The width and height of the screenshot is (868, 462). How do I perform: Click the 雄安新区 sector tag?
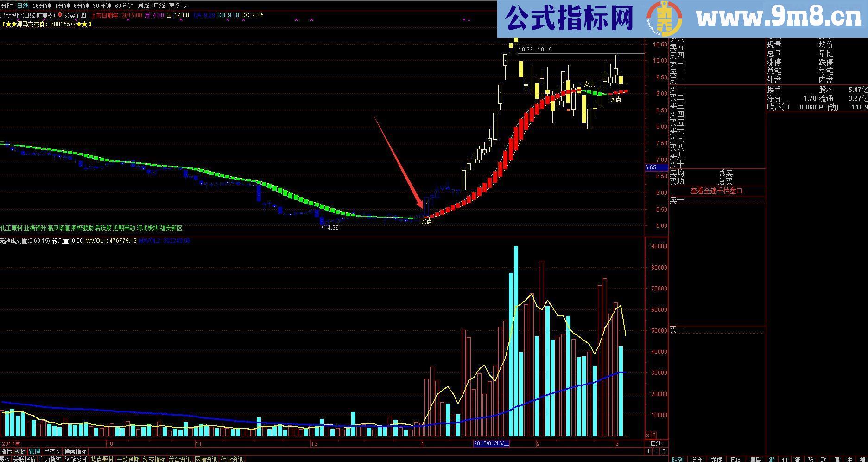[171, 228]
